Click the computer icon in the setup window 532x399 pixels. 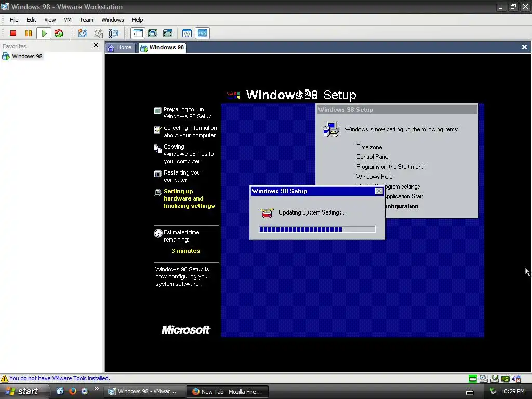[331, 129]
